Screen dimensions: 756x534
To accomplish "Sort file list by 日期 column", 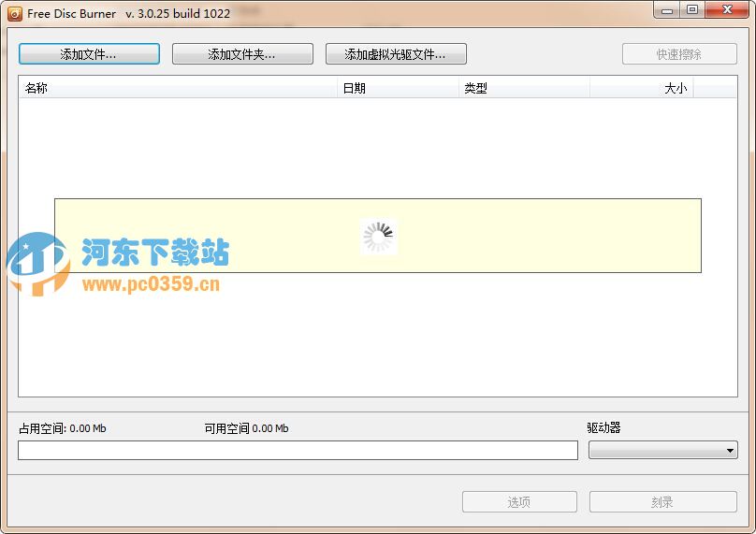I will (399, 88).
